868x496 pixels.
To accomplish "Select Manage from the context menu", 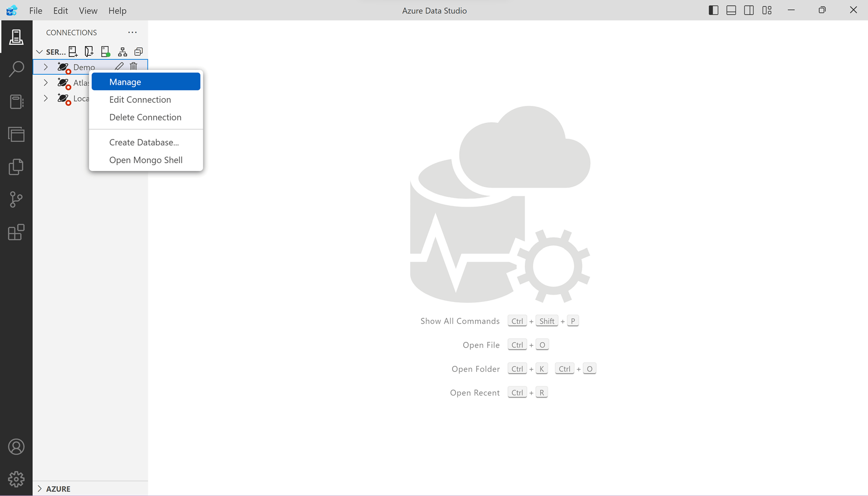I will pos(125,81).
